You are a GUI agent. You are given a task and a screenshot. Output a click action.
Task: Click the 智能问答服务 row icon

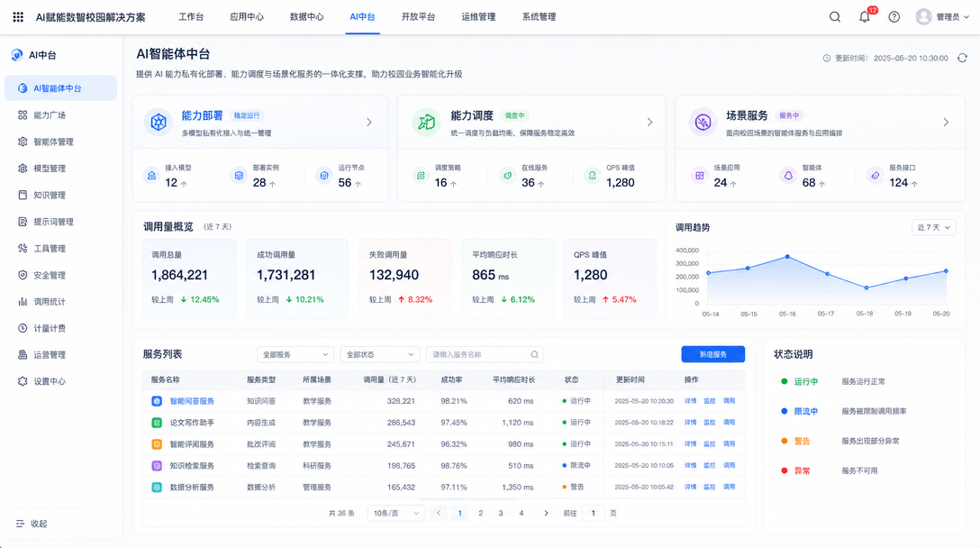[157, 401]
